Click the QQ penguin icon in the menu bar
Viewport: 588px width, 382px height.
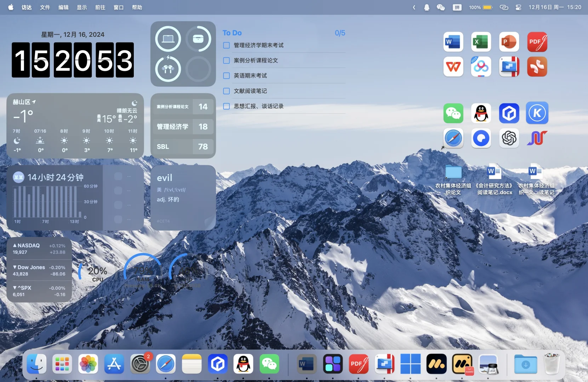[427, 7]
